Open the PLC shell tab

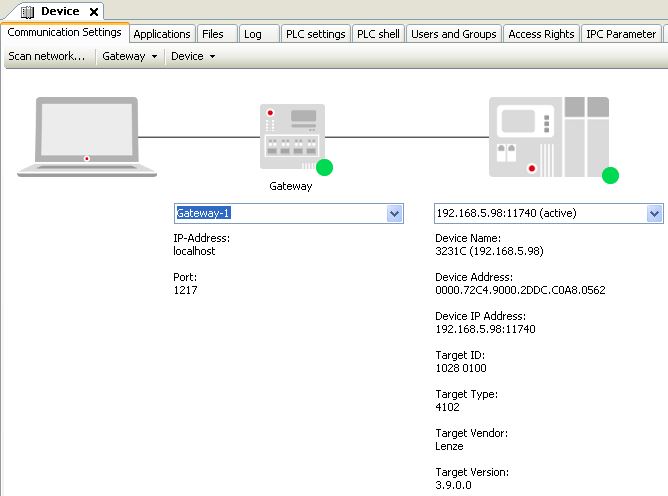pyautogui.click(x=378, y=34)
